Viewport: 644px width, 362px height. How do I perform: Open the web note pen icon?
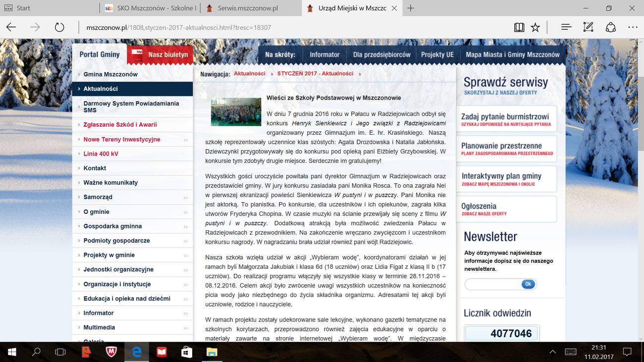588,28
